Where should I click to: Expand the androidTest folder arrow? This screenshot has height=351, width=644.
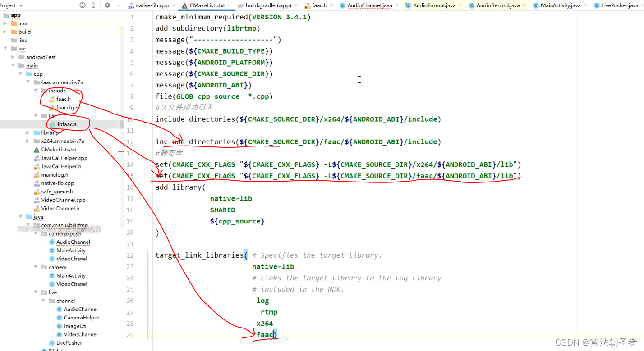pyautogui.click(x=13, y=57)
